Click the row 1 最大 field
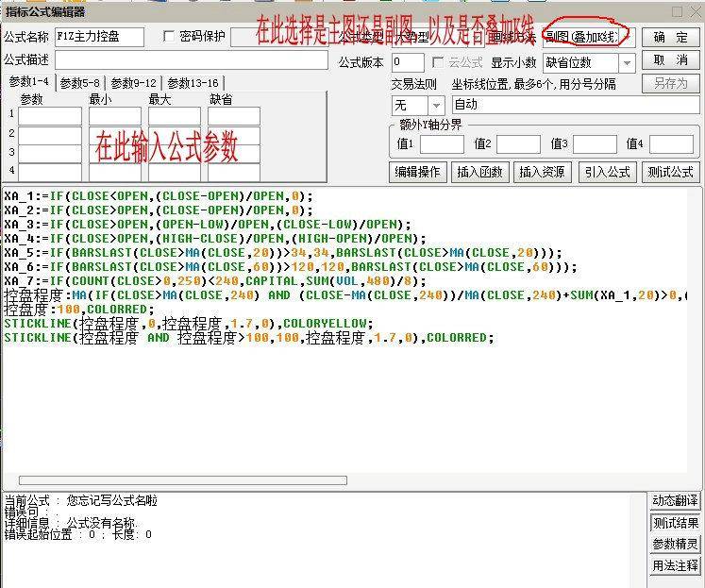The image size is (705, 588). [175, 116]
